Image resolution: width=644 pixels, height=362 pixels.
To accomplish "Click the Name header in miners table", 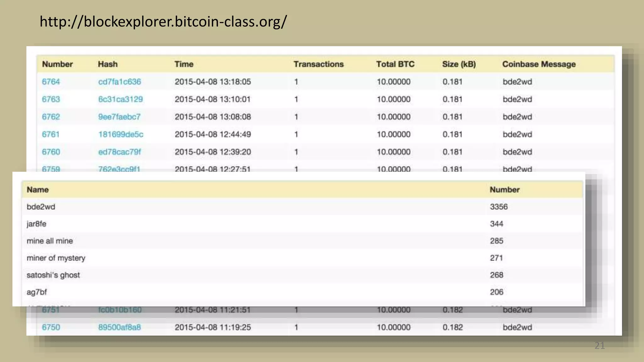I will [x=38, y=190].
